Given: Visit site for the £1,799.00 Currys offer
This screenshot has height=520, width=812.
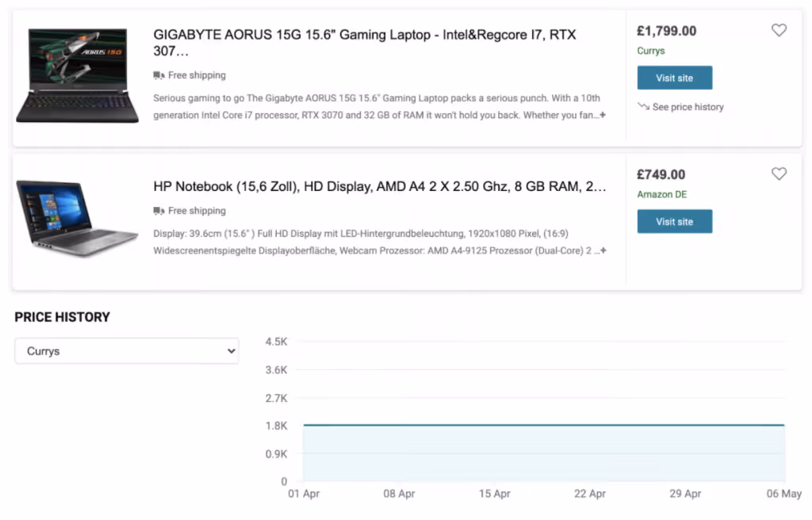Looking at the screenshot, I should [x=674, y=78].
